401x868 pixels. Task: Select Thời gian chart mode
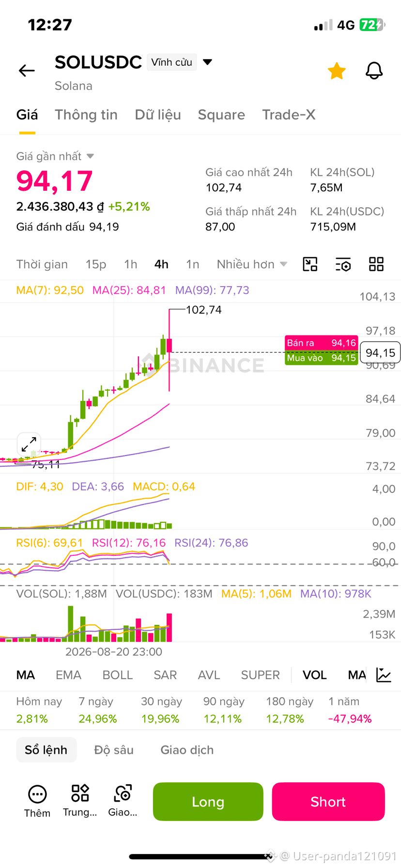click(42, 264)
